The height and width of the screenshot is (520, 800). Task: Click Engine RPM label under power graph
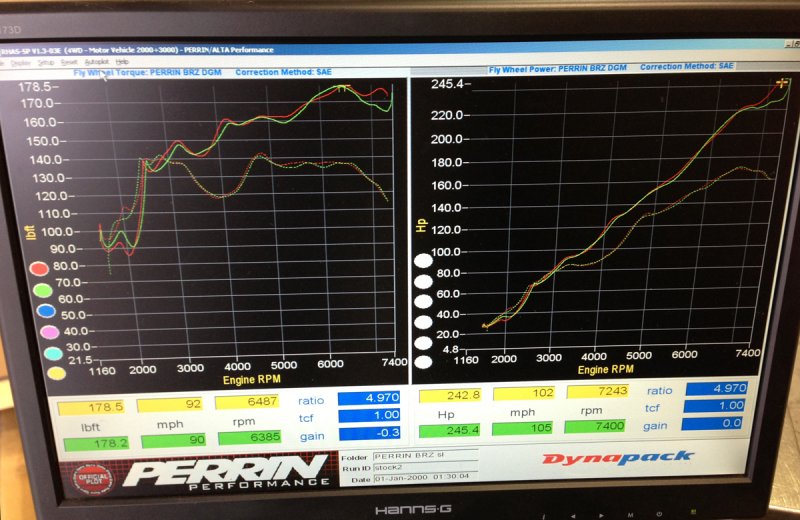click(x=606, y=369)
